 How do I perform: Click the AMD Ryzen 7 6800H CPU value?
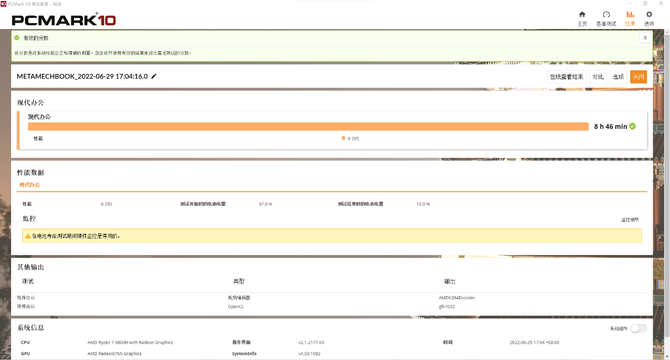(x=130, y=342)
